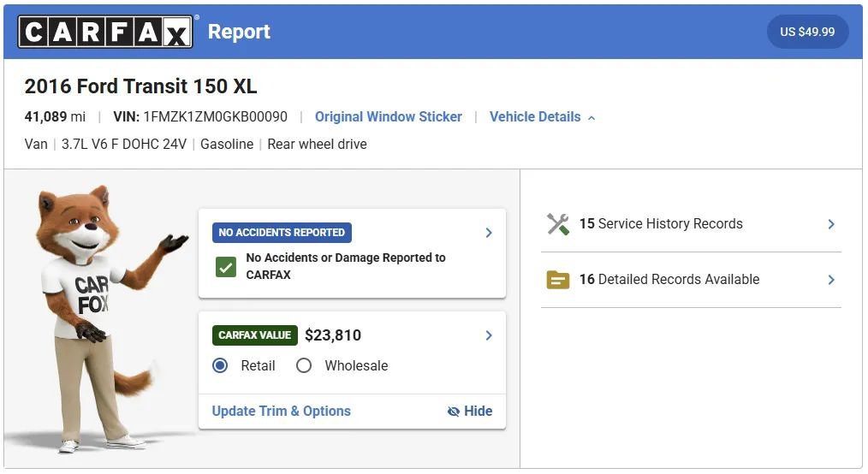Click the Report header title
This screenshot has height=474, width=868.
point(239,32)
